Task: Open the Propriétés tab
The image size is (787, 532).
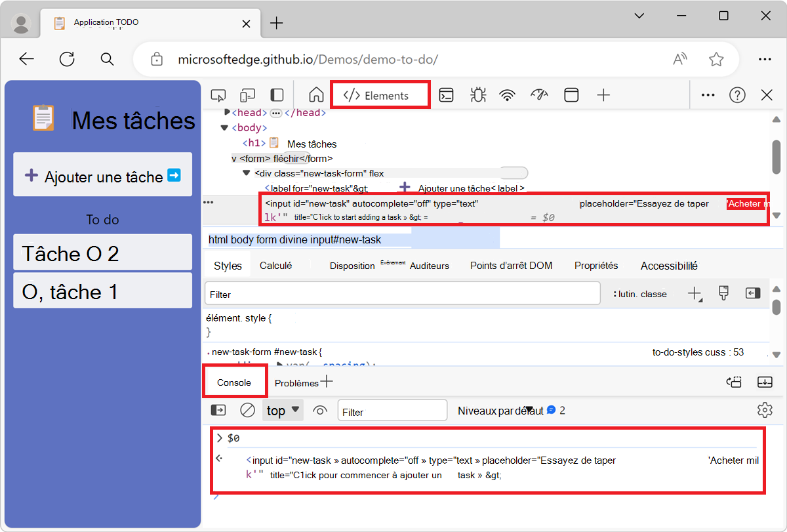Action: coord(596,266)
